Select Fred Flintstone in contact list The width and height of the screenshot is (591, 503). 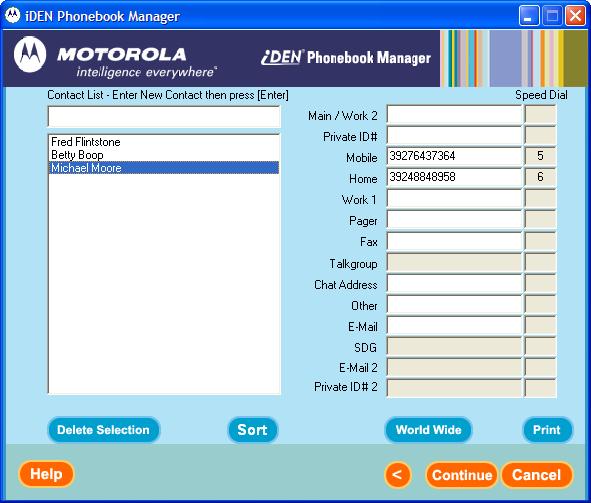pos(164,142)
